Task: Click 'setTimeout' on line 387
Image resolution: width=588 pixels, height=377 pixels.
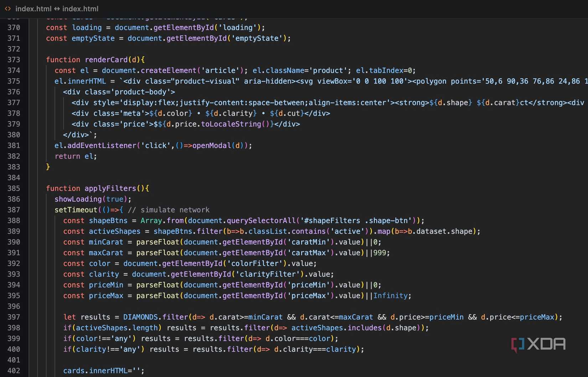Action: pos(76,210)
